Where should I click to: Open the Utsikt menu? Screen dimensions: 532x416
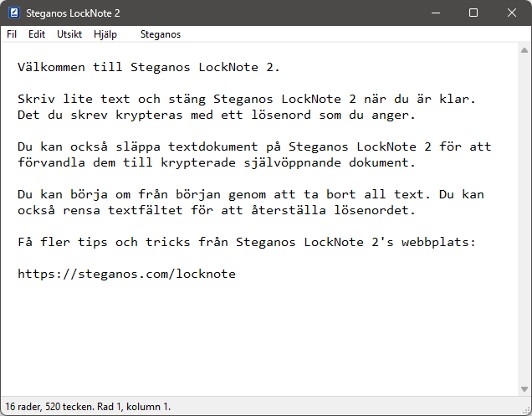pos(69,34)
